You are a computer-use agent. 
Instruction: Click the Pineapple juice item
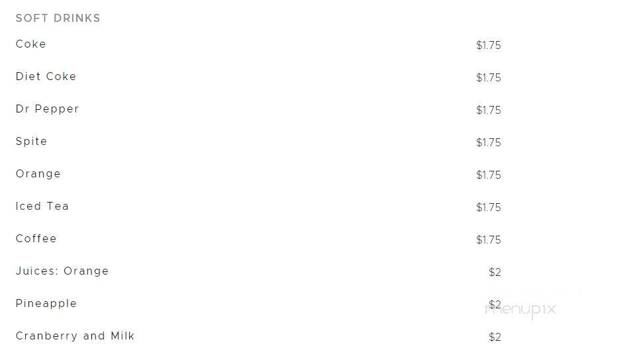(x=46, y=304)
